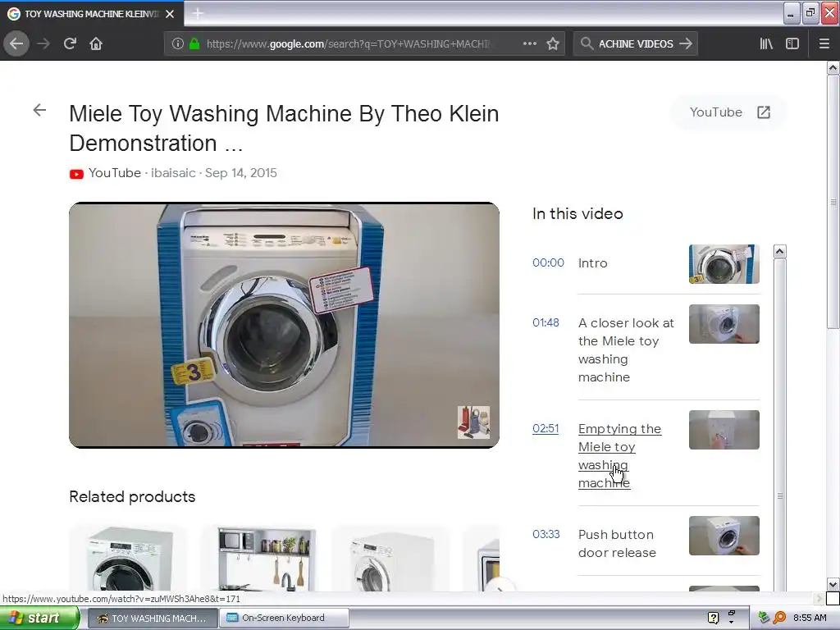The width and height of the screenshot is (840, 630).
Task: Go to the browser Home page
Action: [96, 43]
